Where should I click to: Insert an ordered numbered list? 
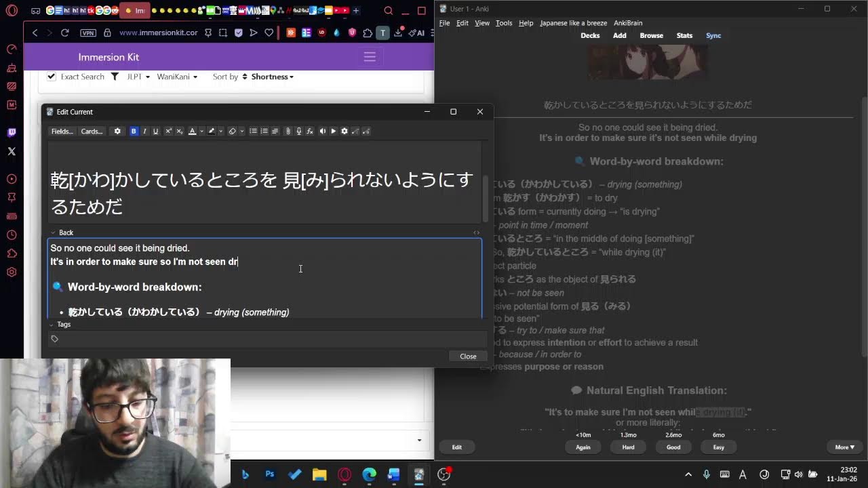pyautogui.click(x=264, y=131)
